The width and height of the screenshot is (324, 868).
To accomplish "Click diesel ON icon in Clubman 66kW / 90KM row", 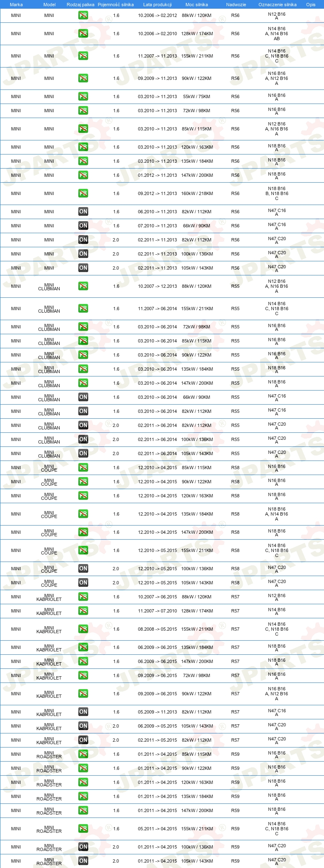I will click(x=83, y=397).
